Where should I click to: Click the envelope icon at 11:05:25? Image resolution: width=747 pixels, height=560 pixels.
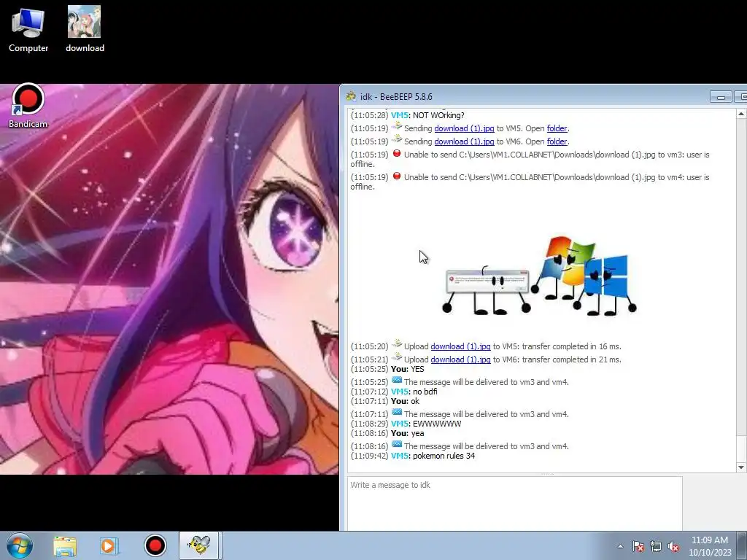(x=397, y=381)
